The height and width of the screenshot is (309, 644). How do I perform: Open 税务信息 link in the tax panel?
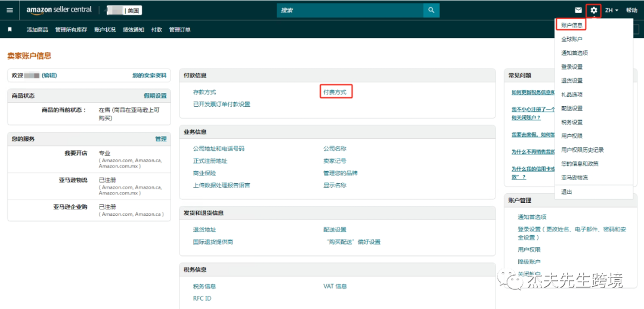205,286
